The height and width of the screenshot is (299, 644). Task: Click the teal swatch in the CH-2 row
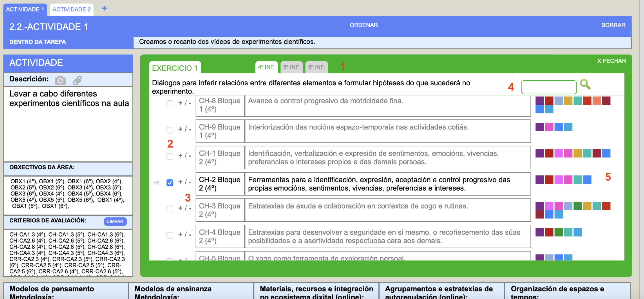[577, 179]
